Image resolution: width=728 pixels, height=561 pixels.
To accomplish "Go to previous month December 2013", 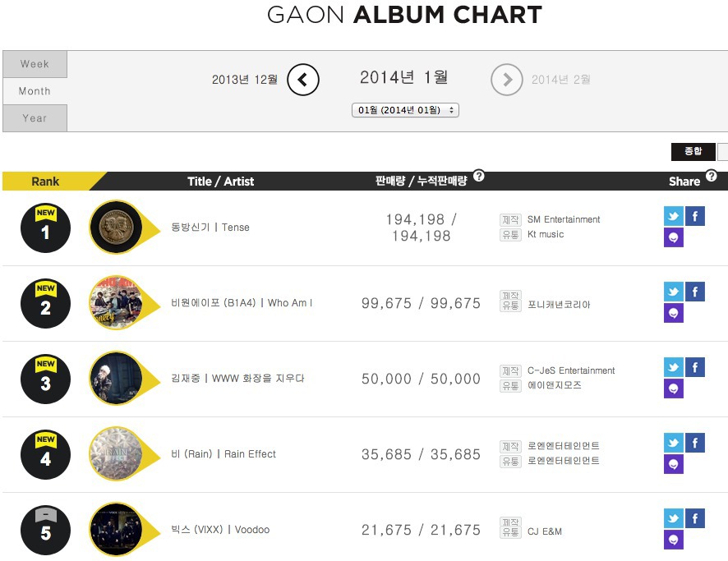I will 303,80.
